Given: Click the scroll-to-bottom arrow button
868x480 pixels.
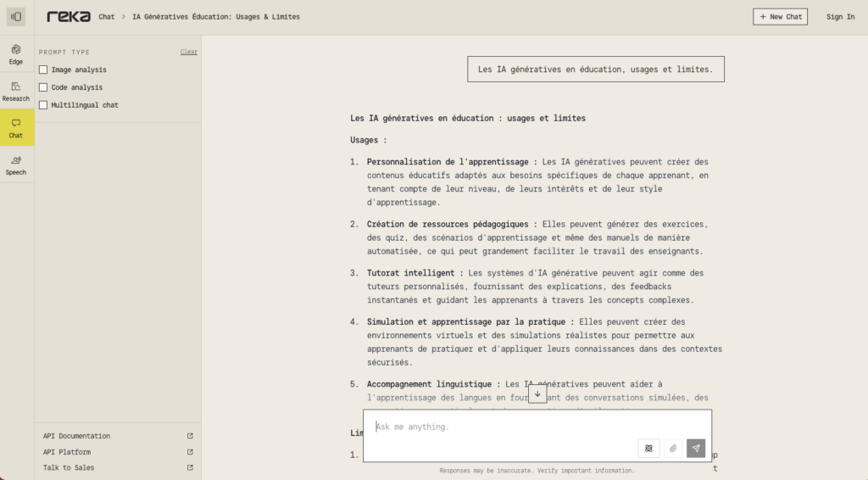Looking at the screenshot, I should [x=537, y=394].
